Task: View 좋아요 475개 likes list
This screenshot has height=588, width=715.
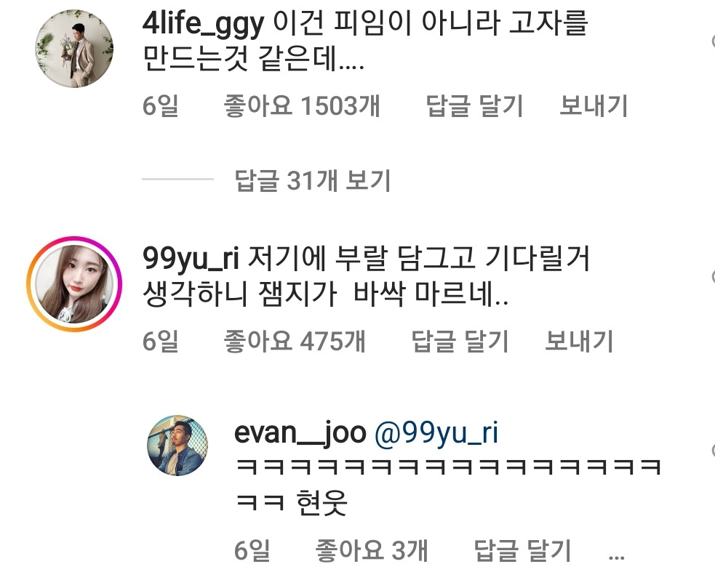Action: click(x=294, y=341)
